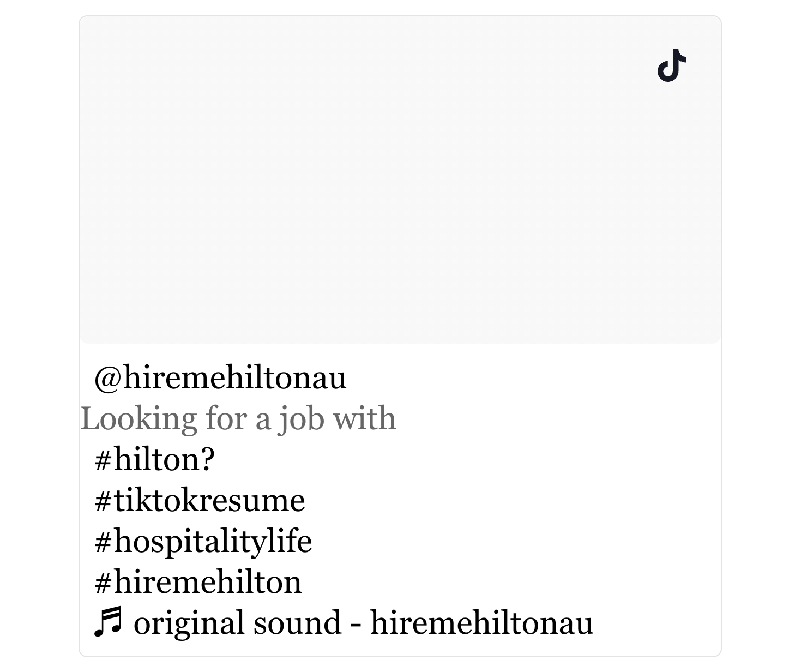The height and width of the screenshot is (672, 807).
Task: Tap the TikTok note logo in the video corner
Action: 671,66
